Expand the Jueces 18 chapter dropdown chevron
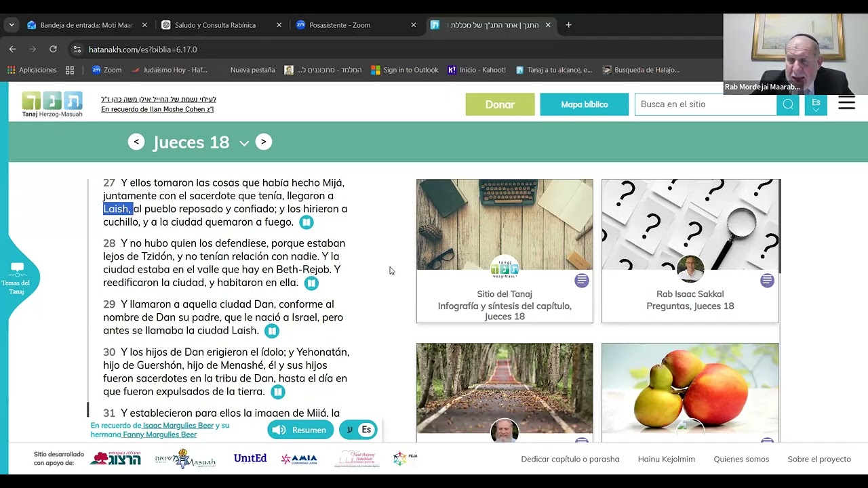 [244, 143]
